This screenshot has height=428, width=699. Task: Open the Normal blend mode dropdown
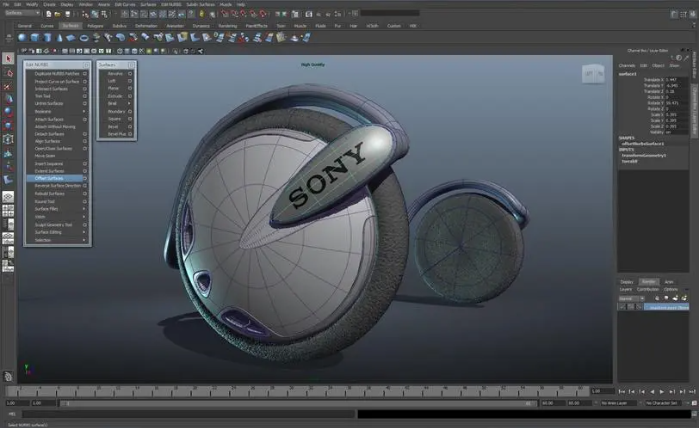point(631,298)
